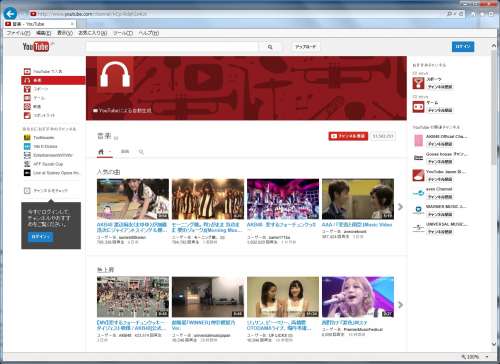Open the 編集(E) menu
The height and width of the screenshot is (364, 500).
(x=43, y=33)
